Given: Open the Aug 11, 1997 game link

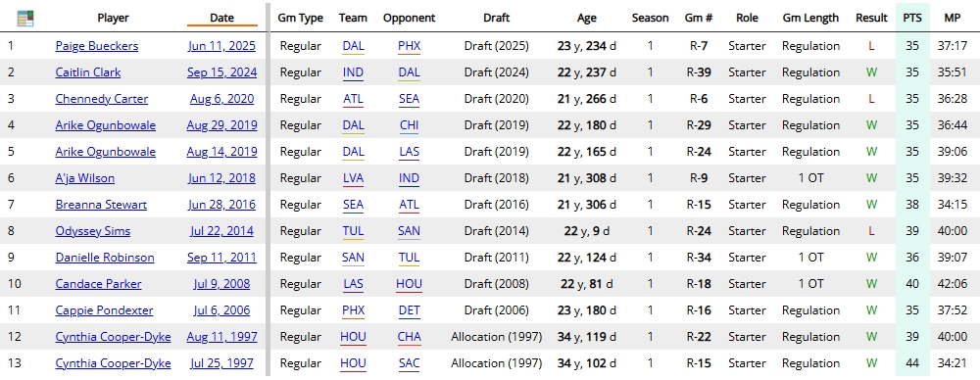Looking at the screenshot, I should (x=221, y=337).
